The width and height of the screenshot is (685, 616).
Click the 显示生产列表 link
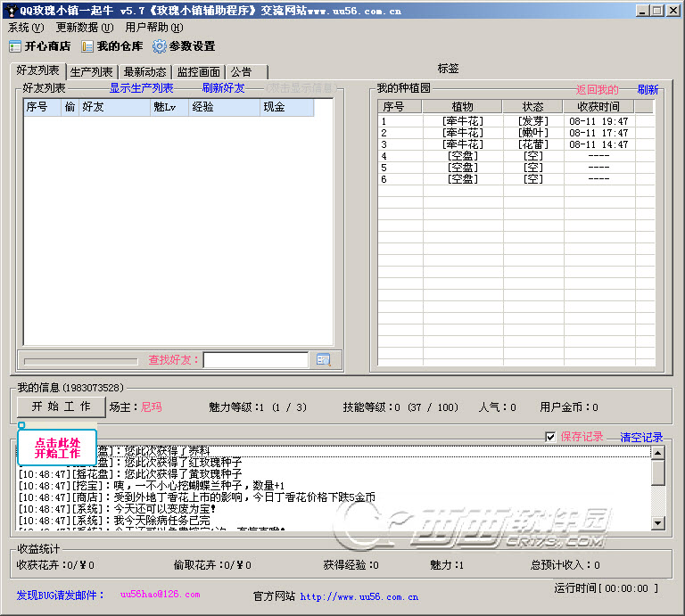tap(141, 88)
